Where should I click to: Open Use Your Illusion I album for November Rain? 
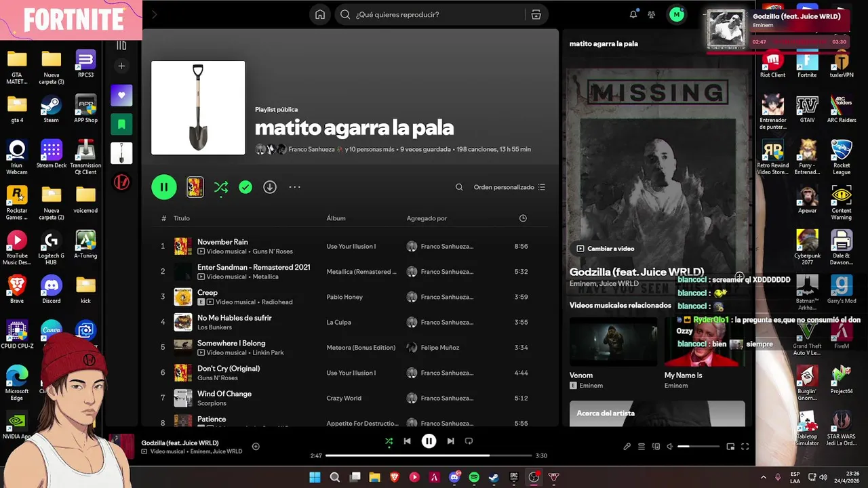tap(351, 247)
